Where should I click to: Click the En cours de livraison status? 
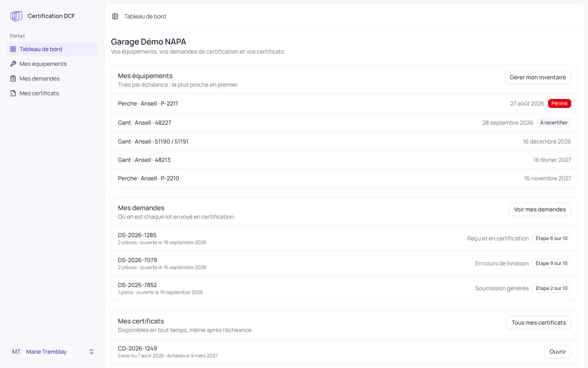point(502,263)
